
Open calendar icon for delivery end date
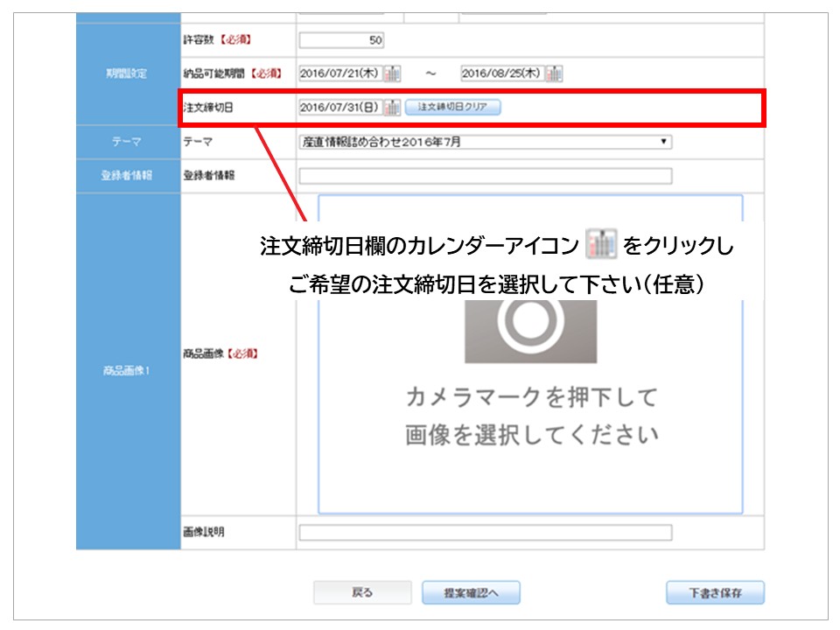554,74
